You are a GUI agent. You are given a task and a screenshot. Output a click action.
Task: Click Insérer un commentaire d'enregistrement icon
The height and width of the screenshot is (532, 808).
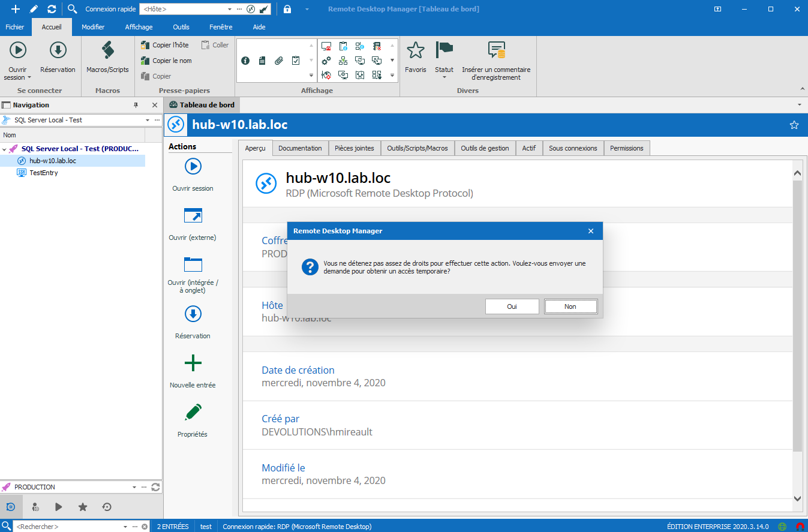pyautogui.click(x=496, y=51)
